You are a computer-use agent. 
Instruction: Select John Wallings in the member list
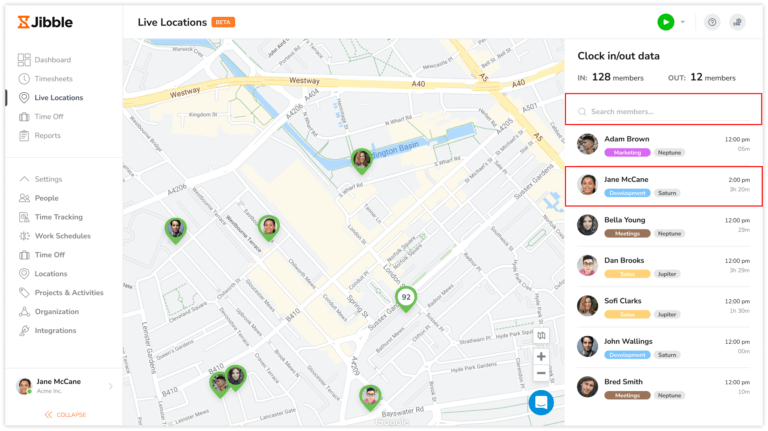click(x=664, y=348)
